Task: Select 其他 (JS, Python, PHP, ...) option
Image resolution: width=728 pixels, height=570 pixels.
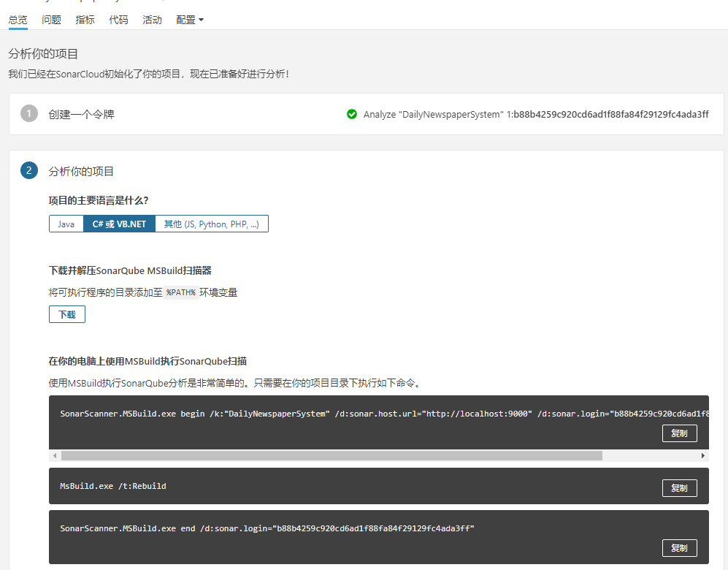Action: click(211, 224)
